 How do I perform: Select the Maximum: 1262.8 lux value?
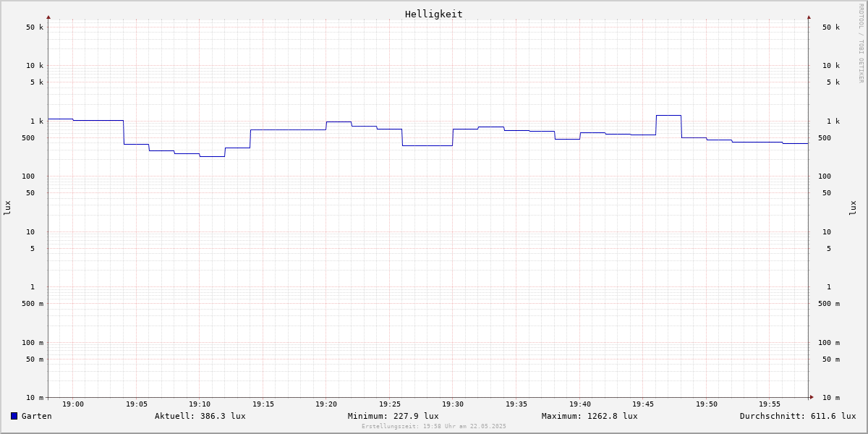pos(590,416)
